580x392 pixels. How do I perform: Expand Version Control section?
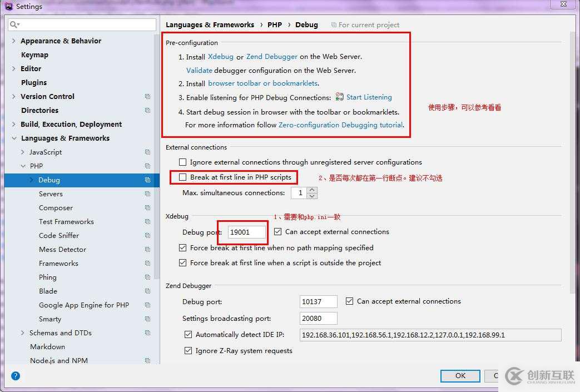click(14, 97)
